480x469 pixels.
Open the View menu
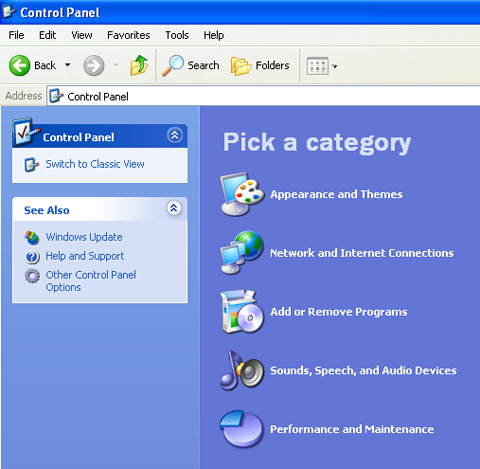pos(82,35)
